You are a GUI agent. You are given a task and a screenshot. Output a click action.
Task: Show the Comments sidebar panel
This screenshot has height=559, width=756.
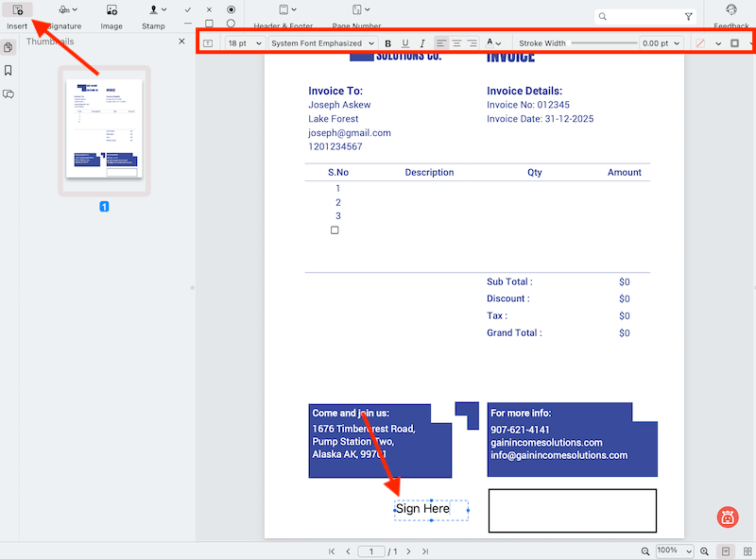9,94
